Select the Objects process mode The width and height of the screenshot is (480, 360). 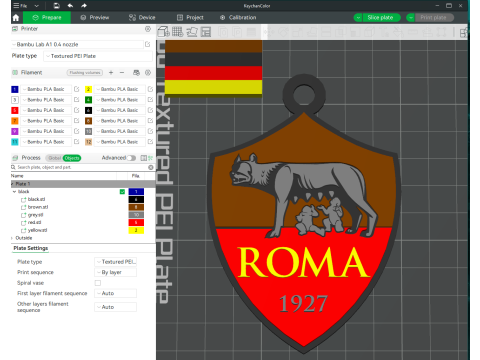click(72, 158)
